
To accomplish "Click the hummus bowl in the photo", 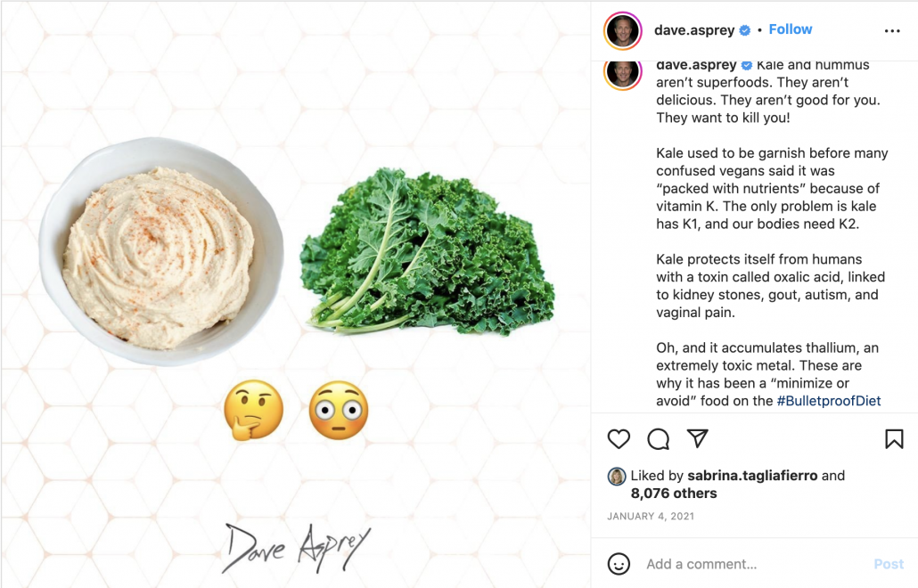I will click(161, 251).
